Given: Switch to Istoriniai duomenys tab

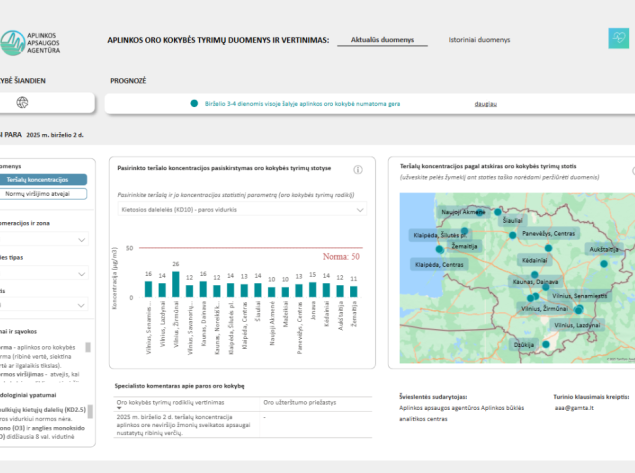Looking at the screenshot, I should (479, 40).
